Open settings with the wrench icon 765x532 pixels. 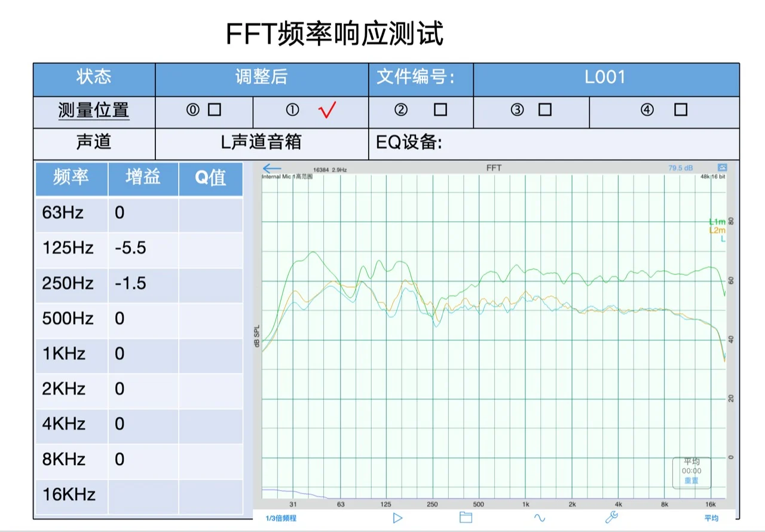click(x=611, y=517)
